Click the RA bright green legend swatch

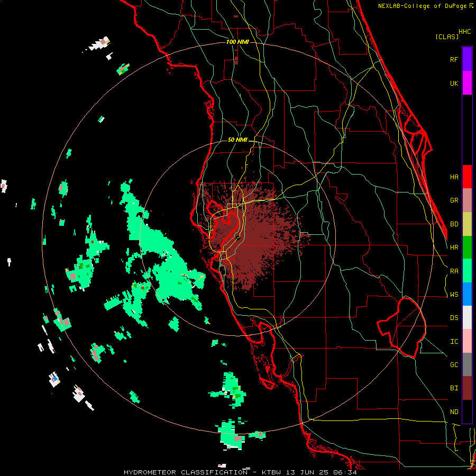(x=467, y=271)
